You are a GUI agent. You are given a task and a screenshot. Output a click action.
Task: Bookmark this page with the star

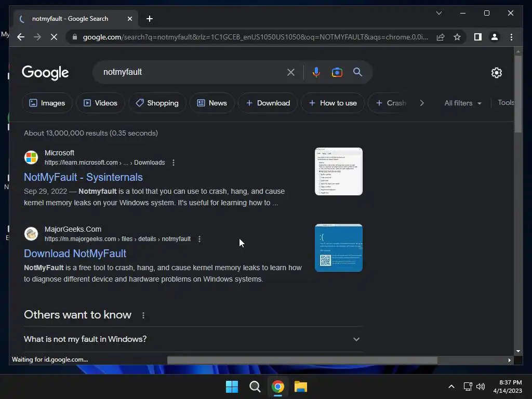tap(457, 37)
